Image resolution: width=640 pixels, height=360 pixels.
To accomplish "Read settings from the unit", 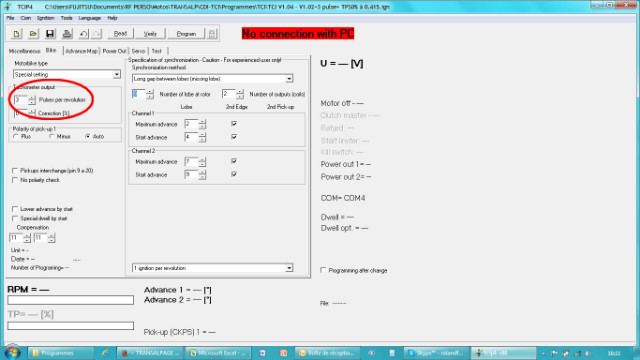I will [120, 34].
